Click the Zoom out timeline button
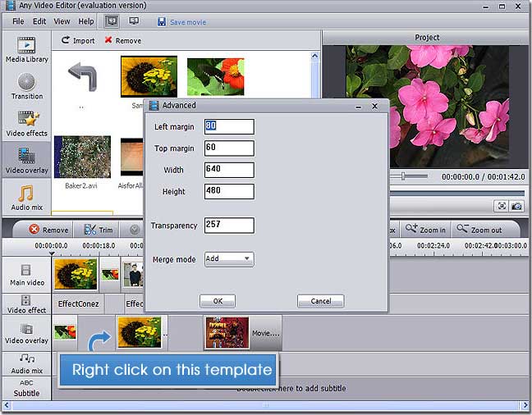This screenshot has height=415, width=532. tap(480, 230)
